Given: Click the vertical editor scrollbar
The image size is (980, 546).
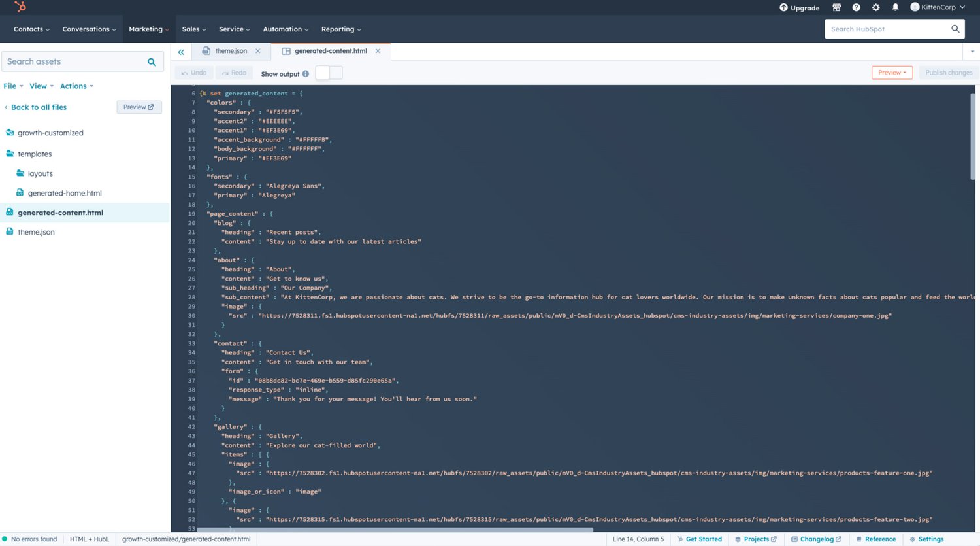Looking at the screenshot, I should click(x=973, y=136).
